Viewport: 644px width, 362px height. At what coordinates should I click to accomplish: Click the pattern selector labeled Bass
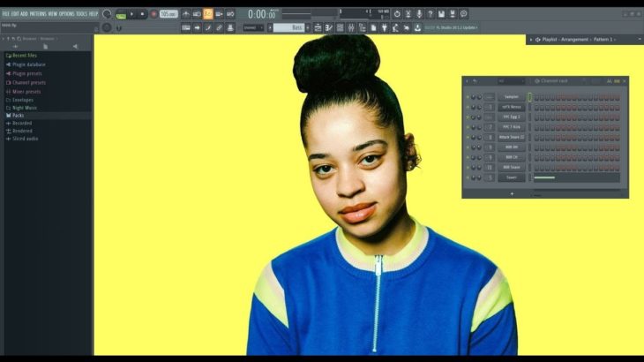289,27
